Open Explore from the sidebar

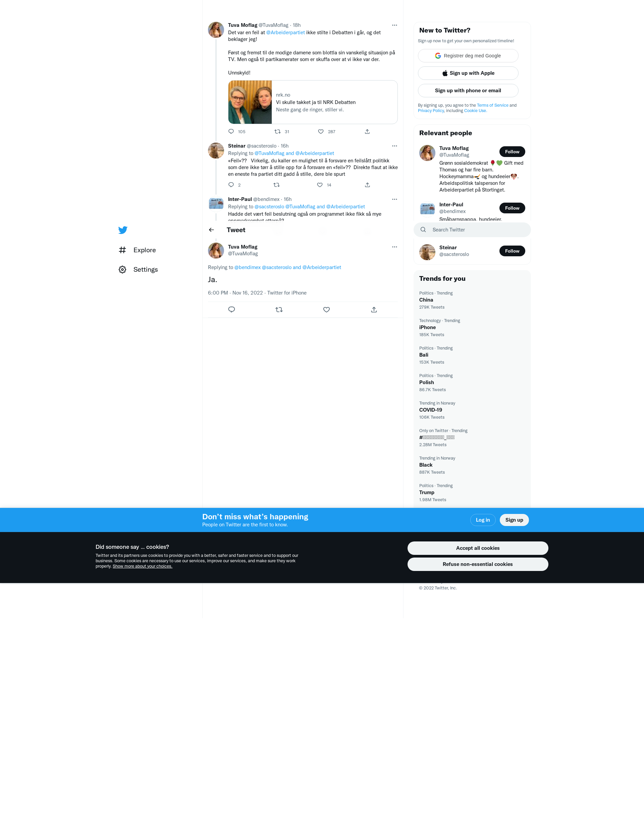pyautogui.click(x=137, y=250)
